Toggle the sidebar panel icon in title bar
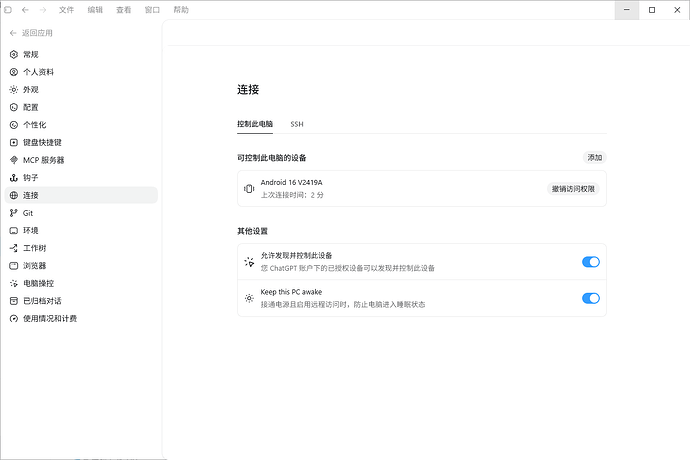Viewport: 690px width, 460px height. pyautogui.click(x=8, y=10)
